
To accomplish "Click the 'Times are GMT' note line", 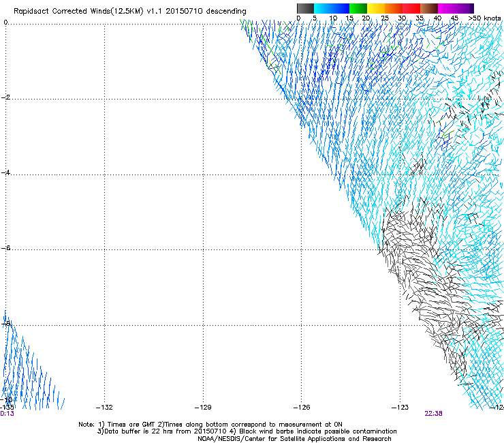I will pos(210,425).
